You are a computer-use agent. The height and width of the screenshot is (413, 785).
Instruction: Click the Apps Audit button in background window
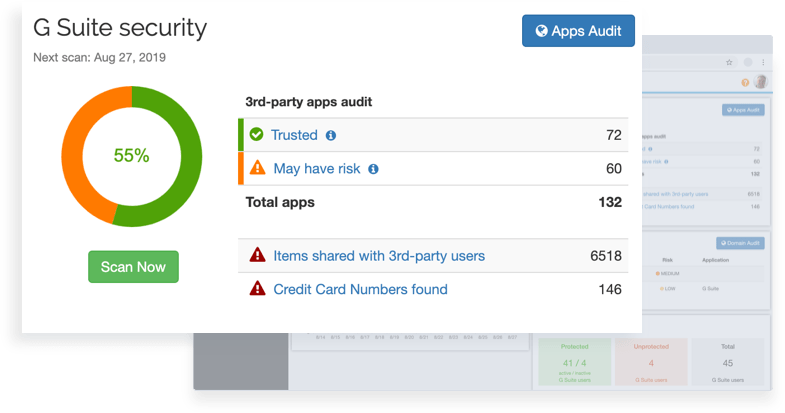(743, 110)
